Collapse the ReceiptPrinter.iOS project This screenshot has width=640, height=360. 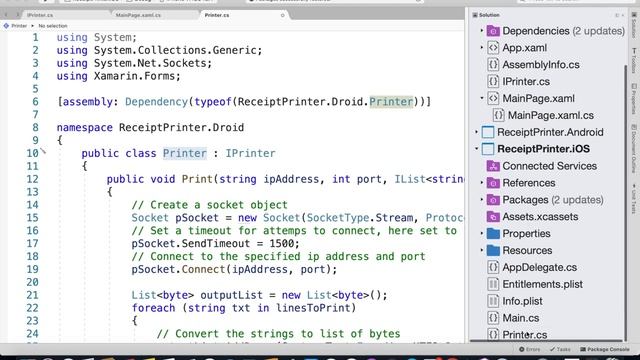click(x=476, y=149)
